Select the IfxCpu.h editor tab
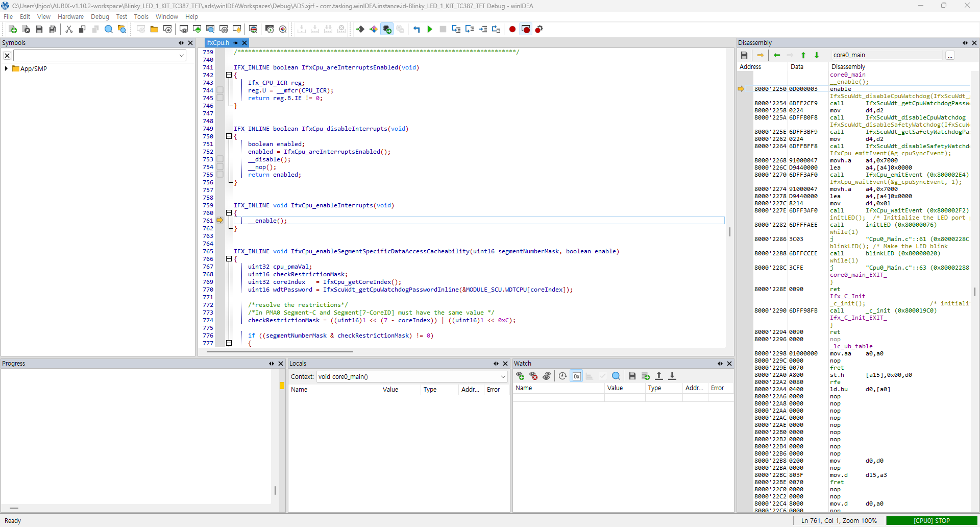 tap(217, 43)
